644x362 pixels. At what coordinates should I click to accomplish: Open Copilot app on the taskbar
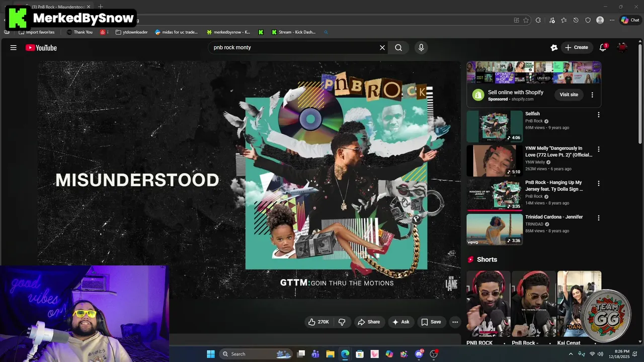[389, 354]
